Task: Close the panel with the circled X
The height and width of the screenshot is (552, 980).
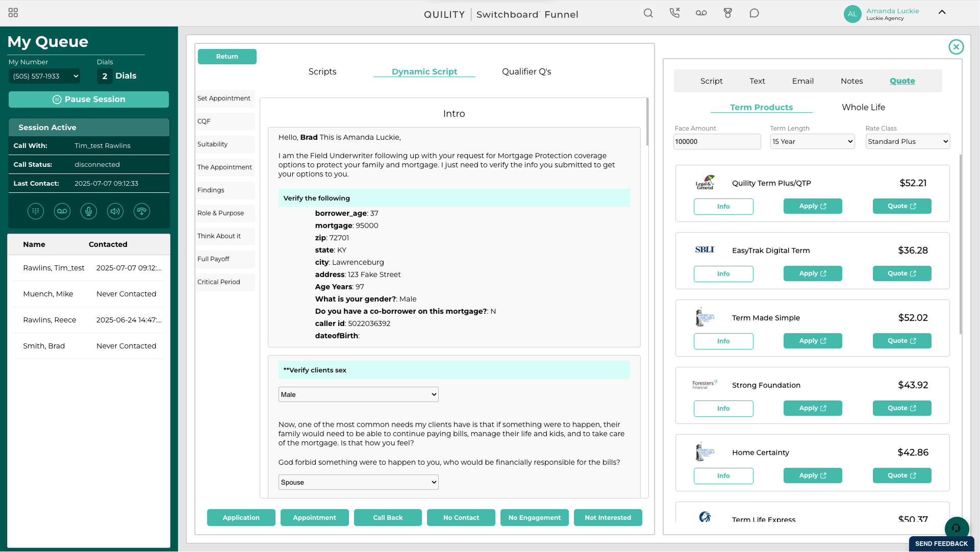Action: [956, 47]
